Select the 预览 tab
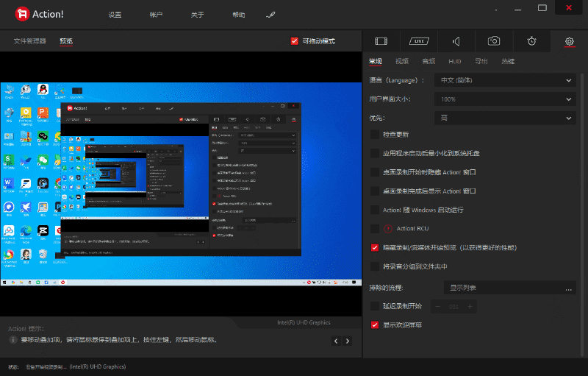Screen dimensions: 588x376 (x=66, y=41)
